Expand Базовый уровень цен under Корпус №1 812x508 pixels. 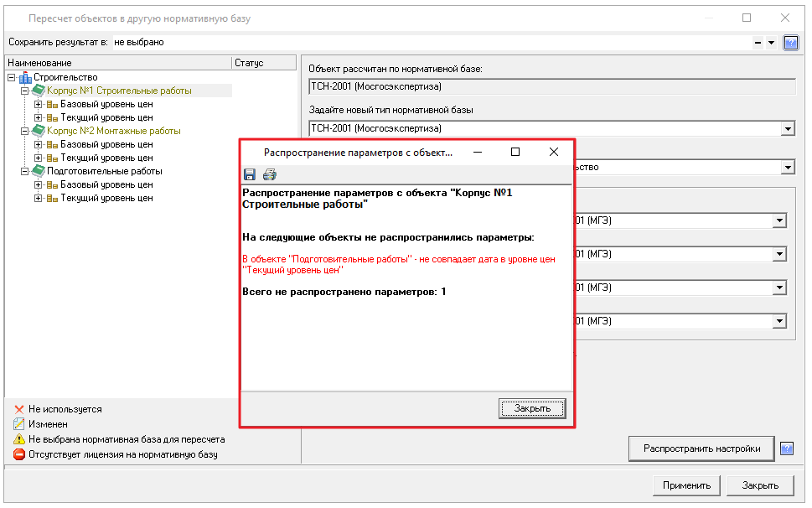click(x=38, y=104)
